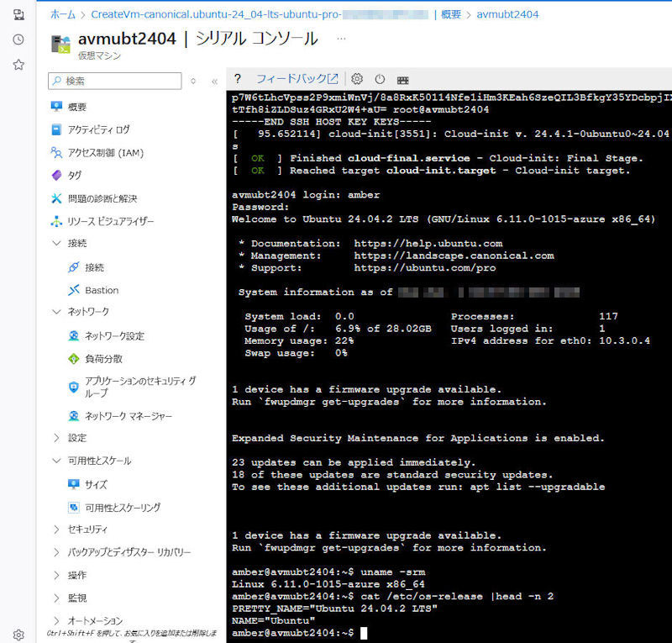Click the gear icon at bottom of left rail

18,635
